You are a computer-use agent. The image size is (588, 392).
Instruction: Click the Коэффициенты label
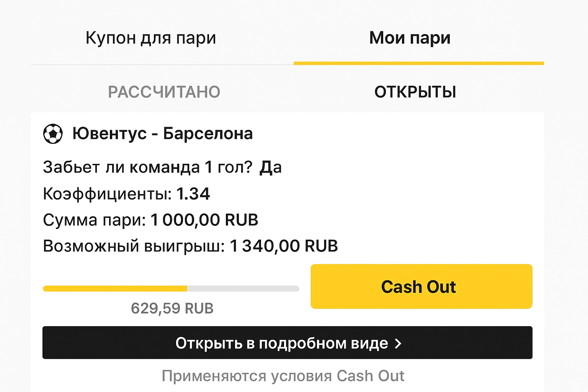(107, 194)
